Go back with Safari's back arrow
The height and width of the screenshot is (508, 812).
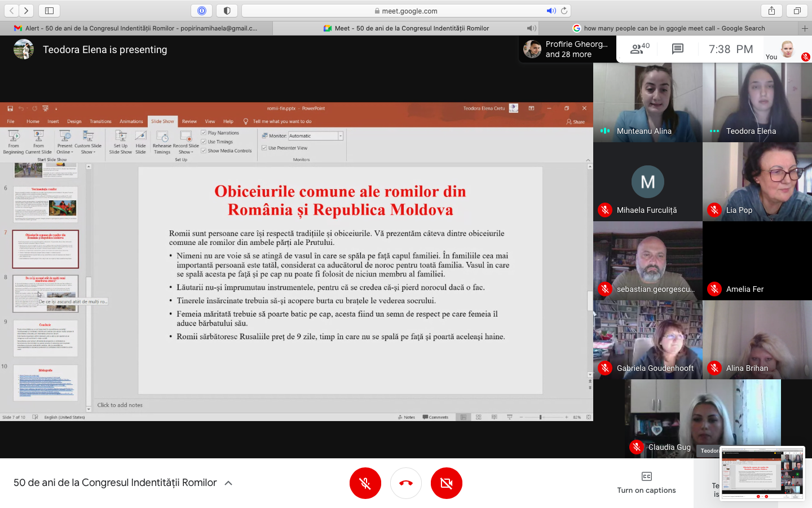click(12, 11)
